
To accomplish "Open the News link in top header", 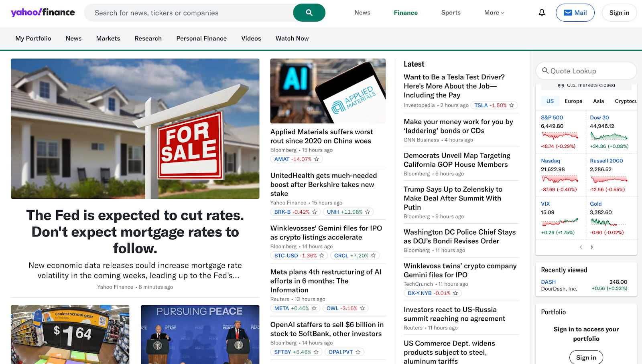I will pos(362,12).
